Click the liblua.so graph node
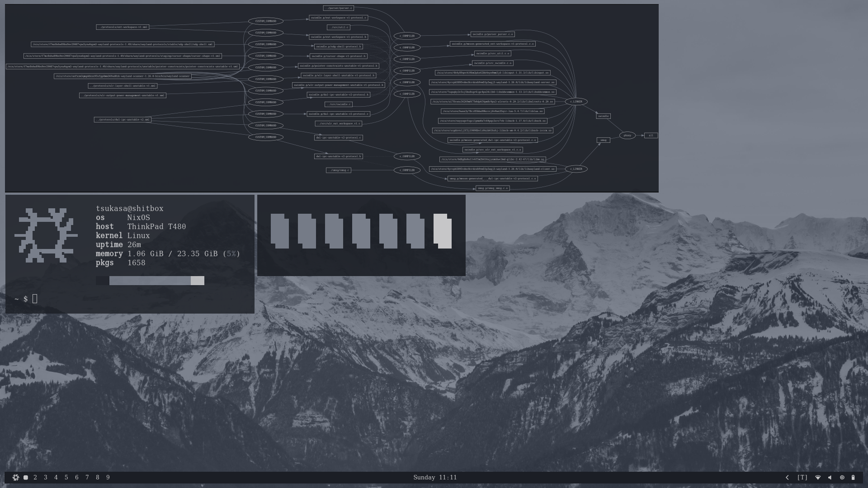This screenshot has height=488, width=868. tap(492, 111)
